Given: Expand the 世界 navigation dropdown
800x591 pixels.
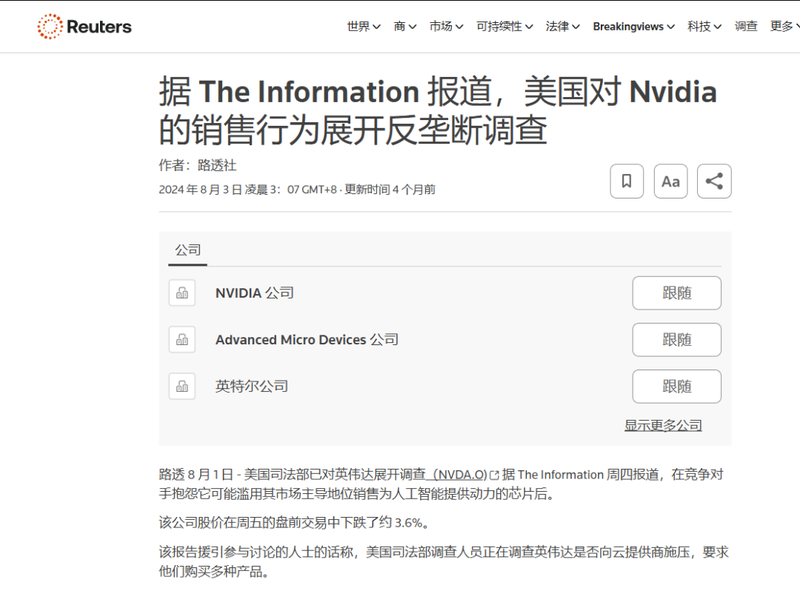Looking at the screenshot, I should coord(363,27).
